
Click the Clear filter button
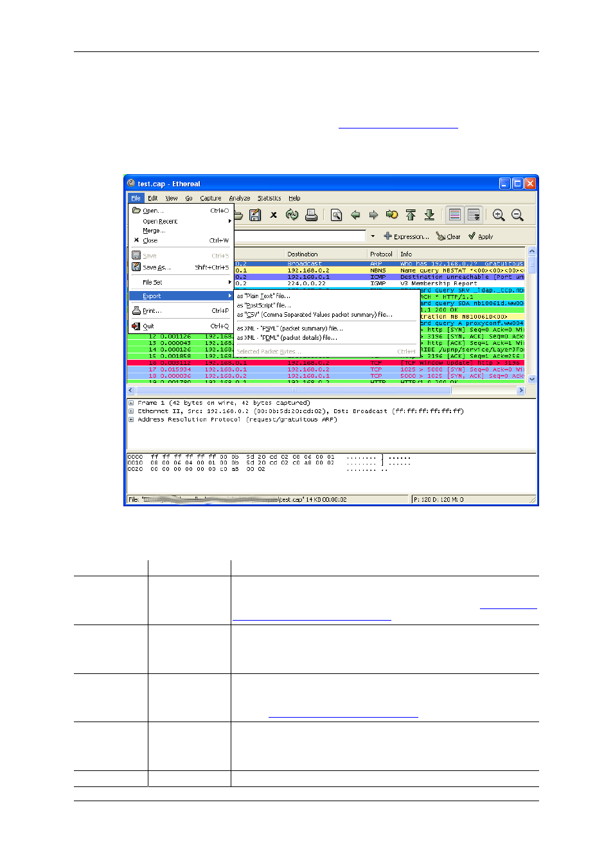449,236
